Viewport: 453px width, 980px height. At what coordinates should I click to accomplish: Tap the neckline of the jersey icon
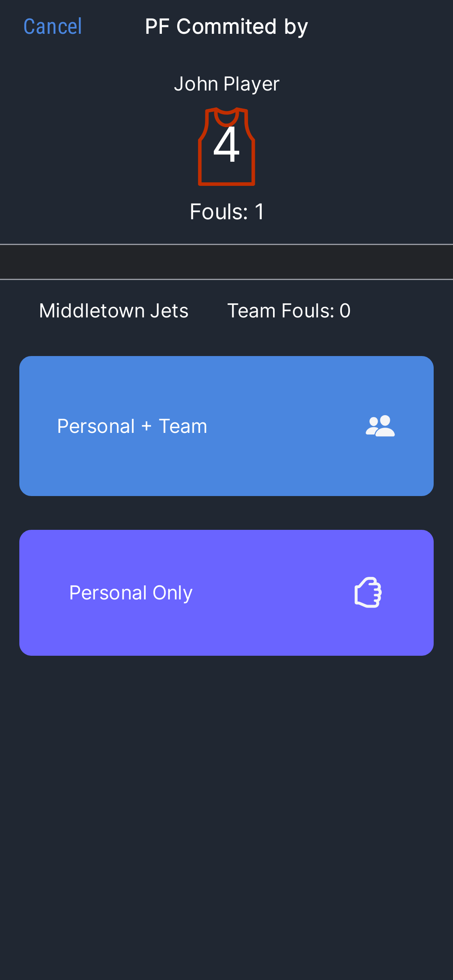coord(226,117)
